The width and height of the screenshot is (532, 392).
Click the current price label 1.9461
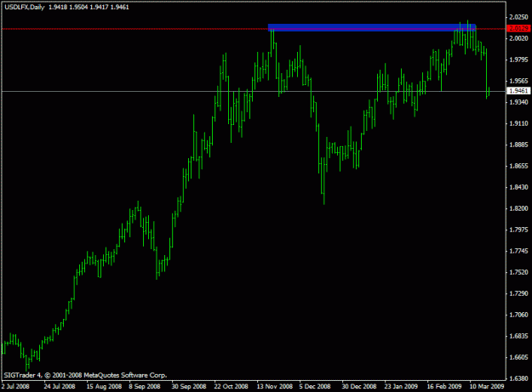coord(518,91)
